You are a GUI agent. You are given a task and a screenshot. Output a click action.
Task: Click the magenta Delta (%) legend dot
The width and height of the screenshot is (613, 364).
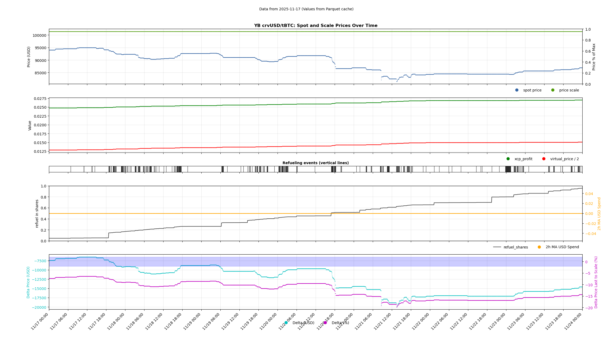click(x=325, y=323)
